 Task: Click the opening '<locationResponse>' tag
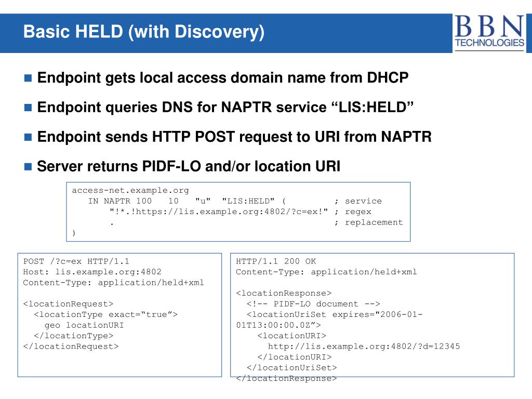pos(284,293)
